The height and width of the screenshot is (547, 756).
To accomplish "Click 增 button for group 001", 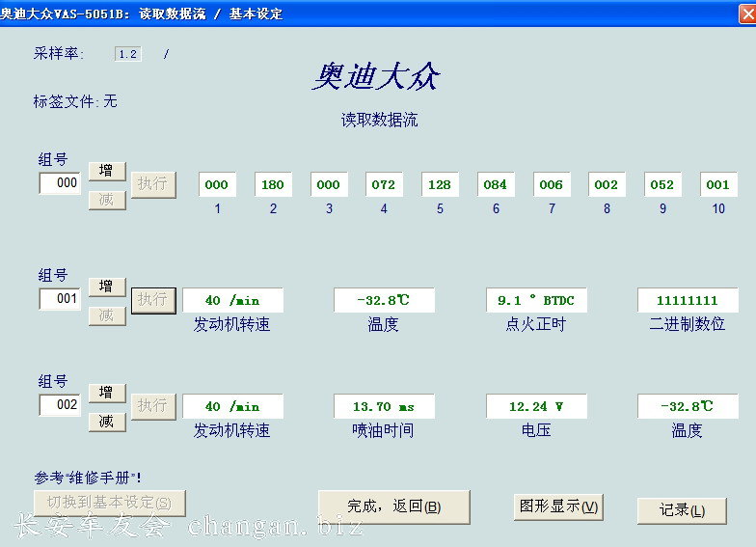I will (107, 287).
